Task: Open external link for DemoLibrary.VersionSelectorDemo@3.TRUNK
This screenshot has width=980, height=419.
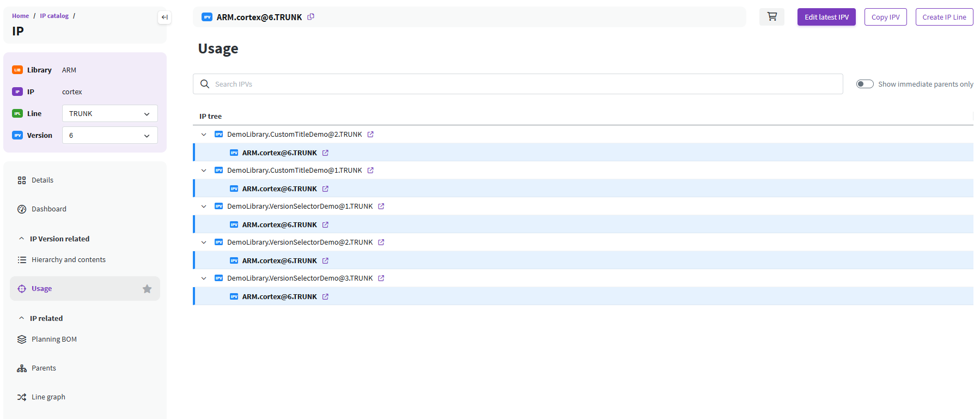Action: 381,278
